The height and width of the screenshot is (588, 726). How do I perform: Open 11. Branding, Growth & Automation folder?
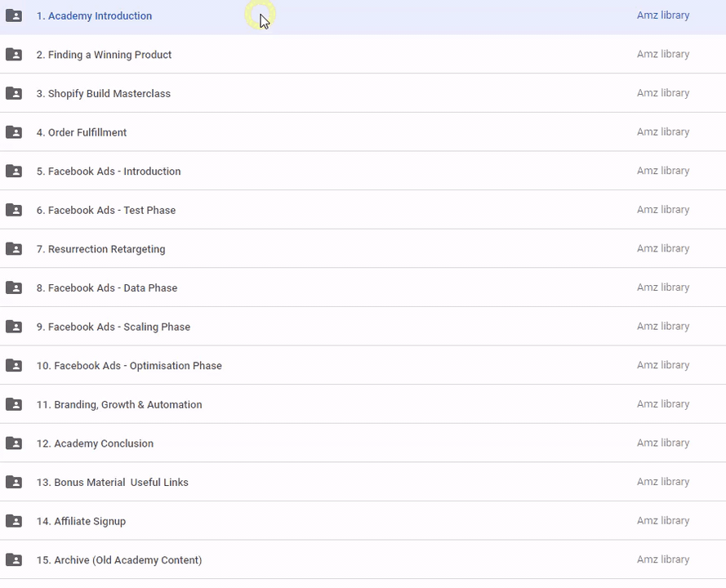[119, 404]
